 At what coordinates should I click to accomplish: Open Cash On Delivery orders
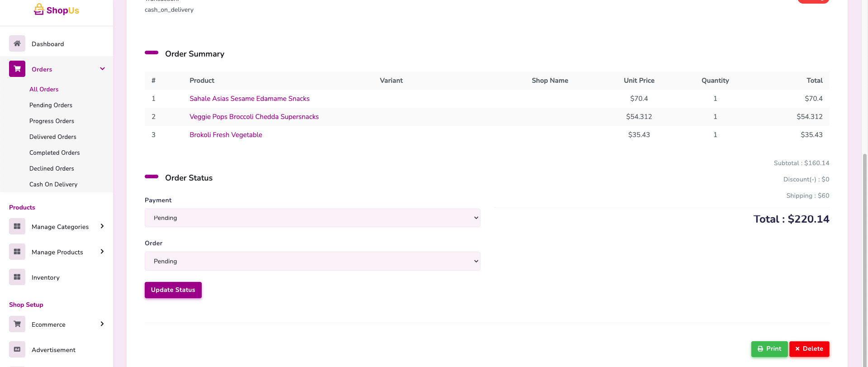[x=53, y=184]
